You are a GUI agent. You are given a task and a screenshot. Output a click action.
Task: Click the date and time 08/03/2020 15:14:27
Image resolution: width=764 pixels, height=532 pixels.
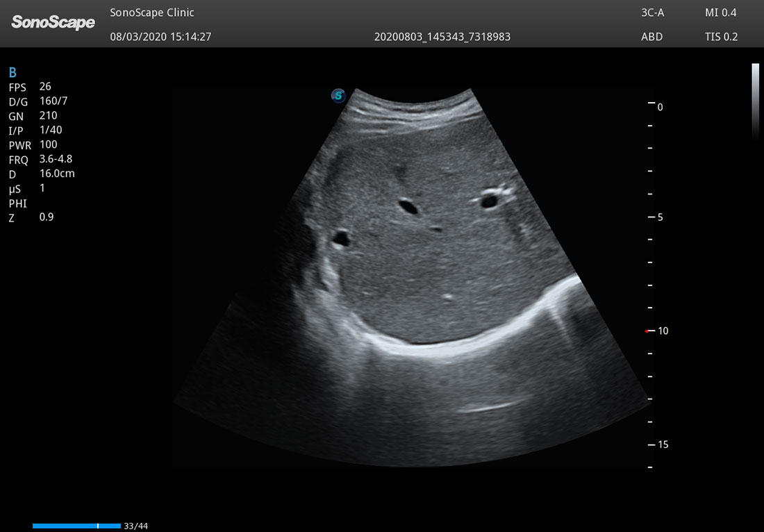pyautogui.click(x=161, y=37)
